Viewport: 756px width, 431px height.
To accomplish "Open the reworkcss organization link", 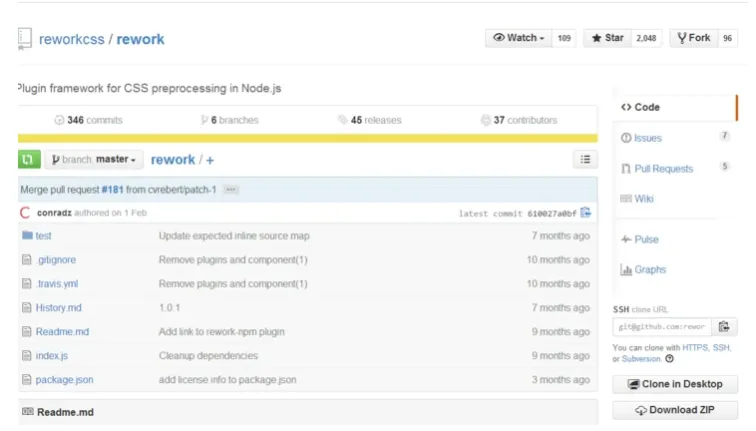I will click(71, 39).
